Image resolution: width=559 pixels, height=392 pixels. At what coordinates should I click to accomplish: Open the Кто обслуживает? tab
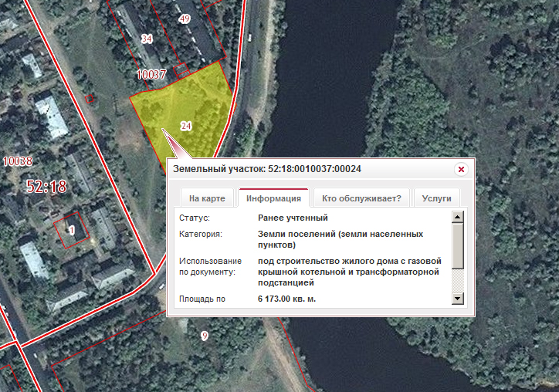(x=361, y=198)
